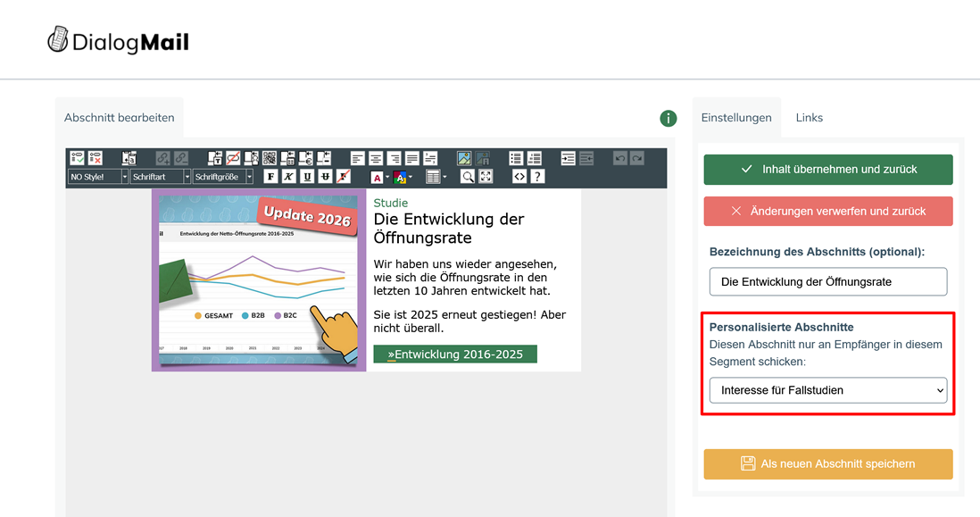Open the segment dropdown 'Interesse für Fallstudien'
980x517 pixels.
click(x=827, y=390)
